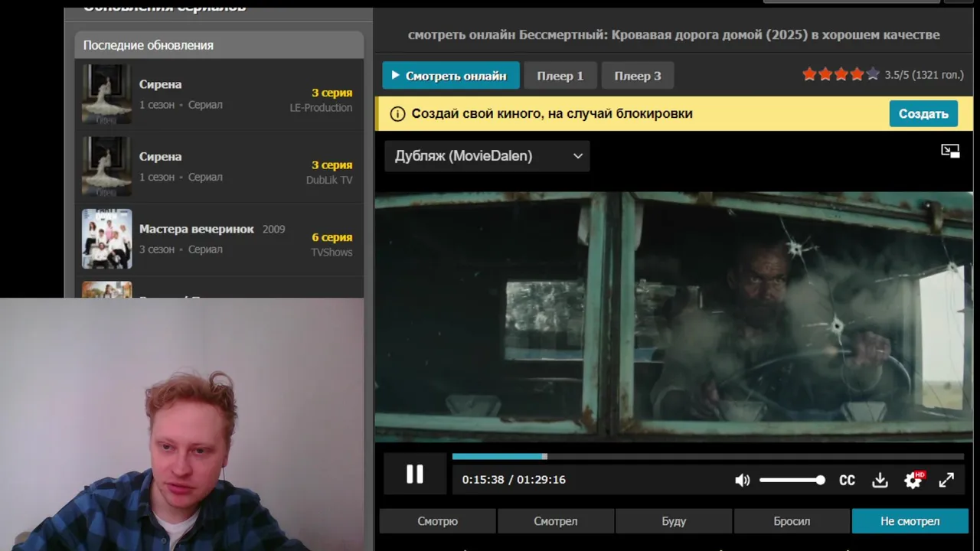Click the 3.5/5 (1321 гол.) rating text
The width and height of the screenshot is (980, 551).
pyautogui.click(x=924, y=75)
